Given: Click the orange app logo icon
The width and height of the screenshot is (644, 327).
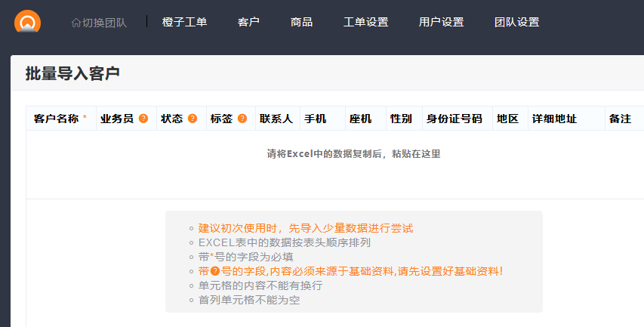Looking at the screenshot, I should coord(27,21).
